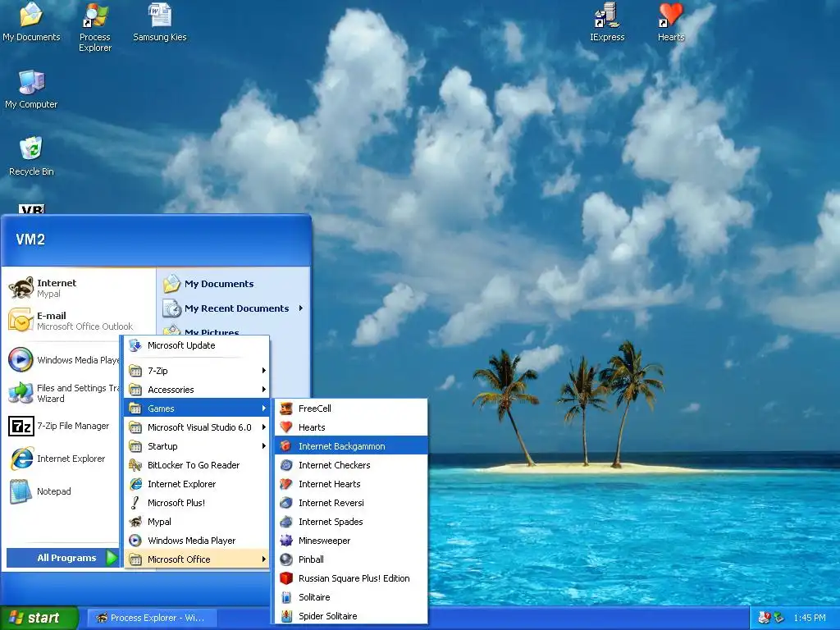Select the Games program folder
This screenshot has width=840, height=630.
click(x=197, y=409)
